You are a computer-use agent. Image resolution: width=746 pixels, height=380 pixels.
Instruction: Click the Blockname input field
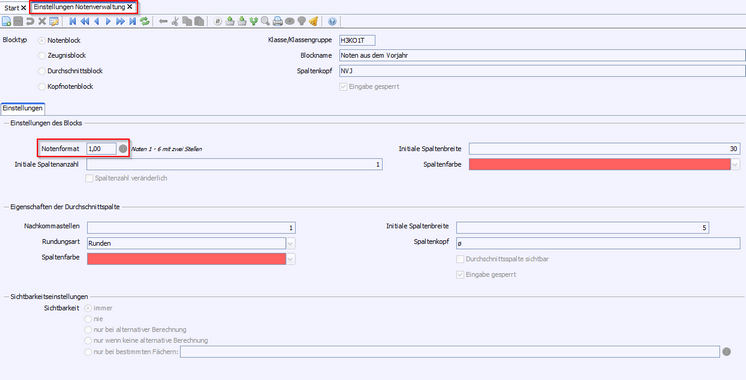click(x=542, y=56)
